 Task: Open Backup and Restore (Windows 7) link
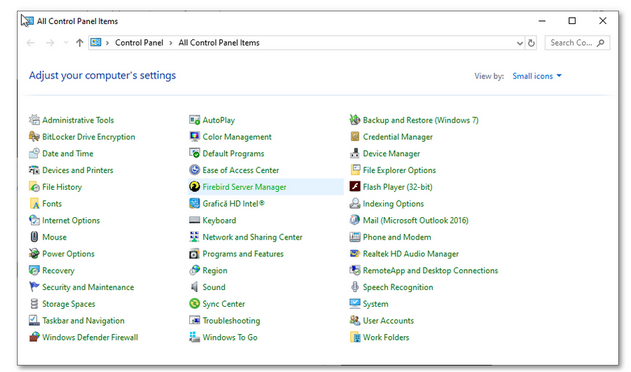tap(421, 120)
